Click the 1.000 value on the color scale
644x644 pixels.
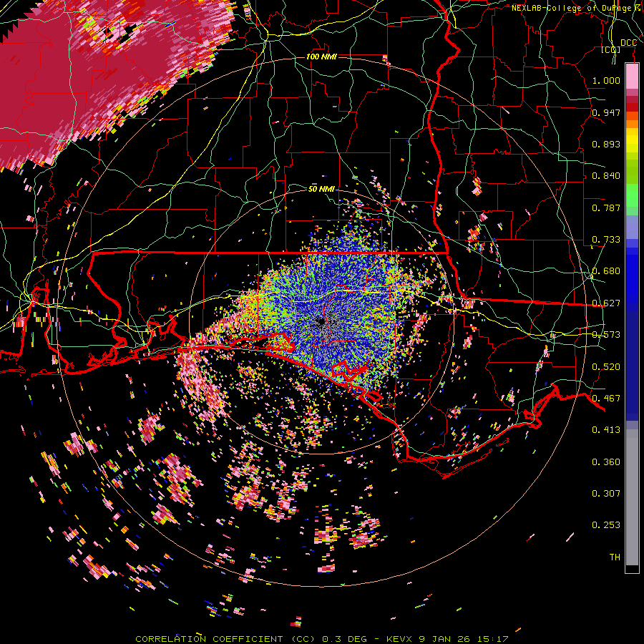point(606,80)
